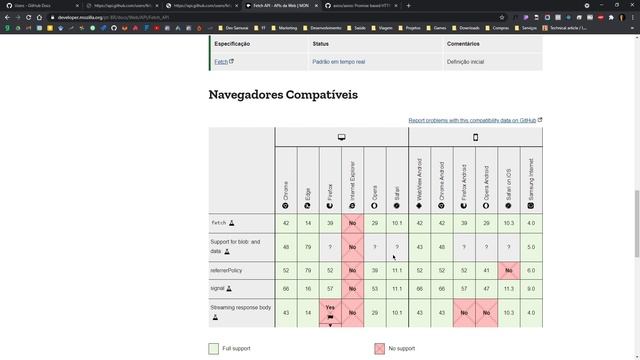Click the 'No' Internet Explorer cell for fetch
Viewport: 640px width, 360px height.
[x=352, y=223]
